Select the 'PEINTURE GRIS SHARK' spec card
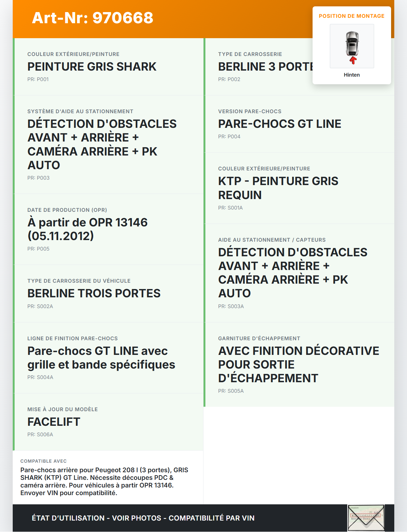 click(92, 67)
